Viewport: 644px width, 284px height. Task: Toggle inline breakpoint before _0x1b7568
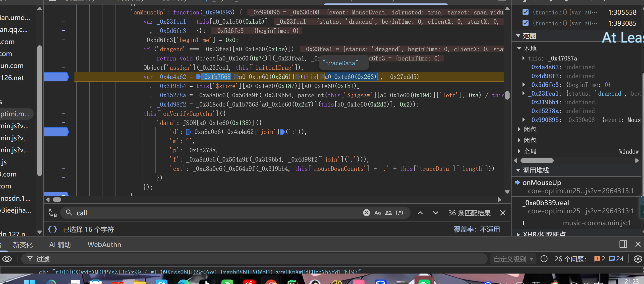(x=198, y=77)
